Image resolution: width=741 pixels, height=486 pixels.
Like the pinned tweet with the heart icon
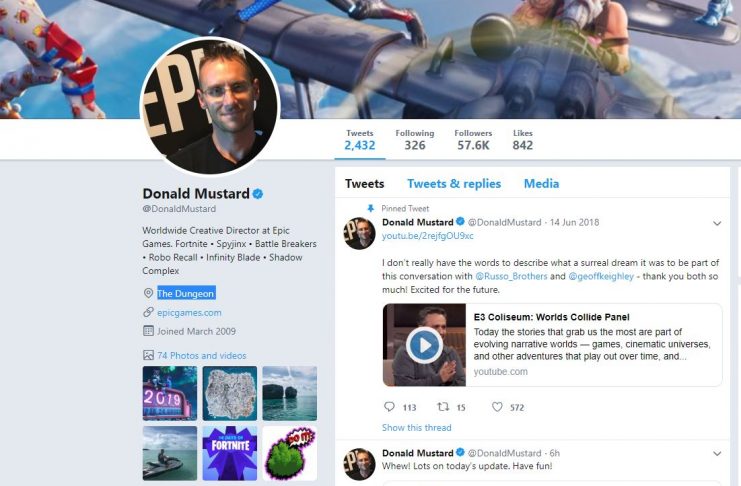pos(497,407)
